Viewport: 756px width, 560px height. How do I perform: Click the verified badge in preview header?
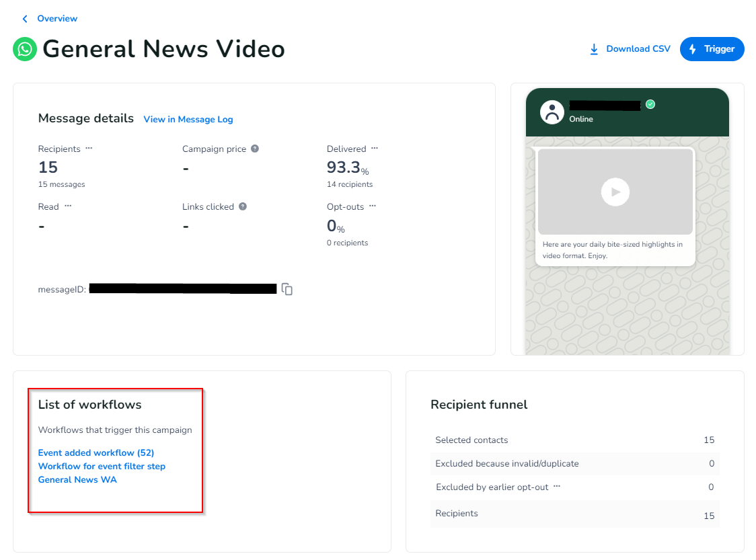[650, 104]
